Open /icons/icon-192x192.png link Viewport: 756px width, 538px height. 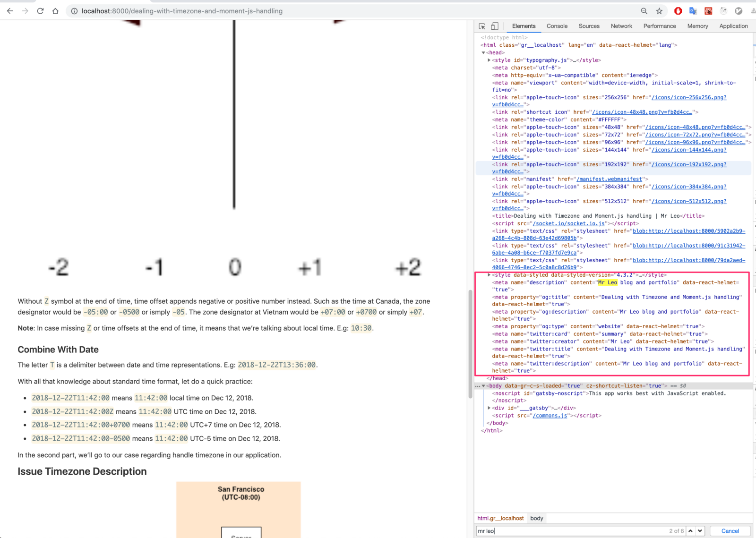(689, 165)
